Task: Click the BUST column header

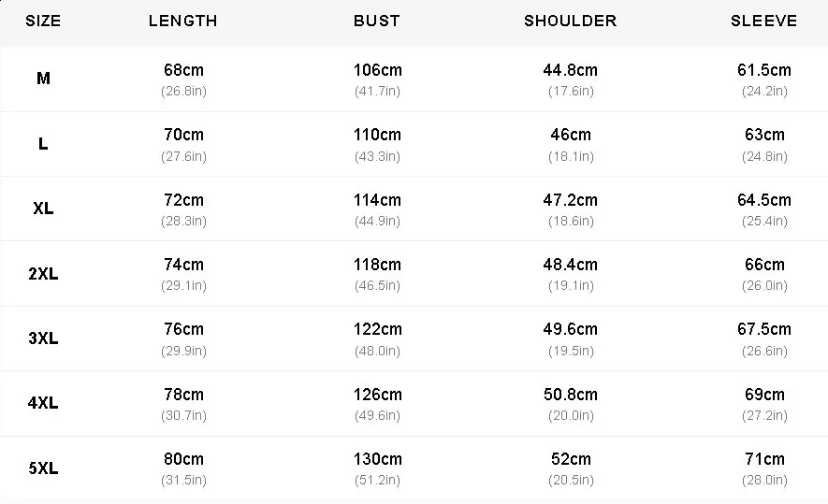Action: tap(377, 21)
